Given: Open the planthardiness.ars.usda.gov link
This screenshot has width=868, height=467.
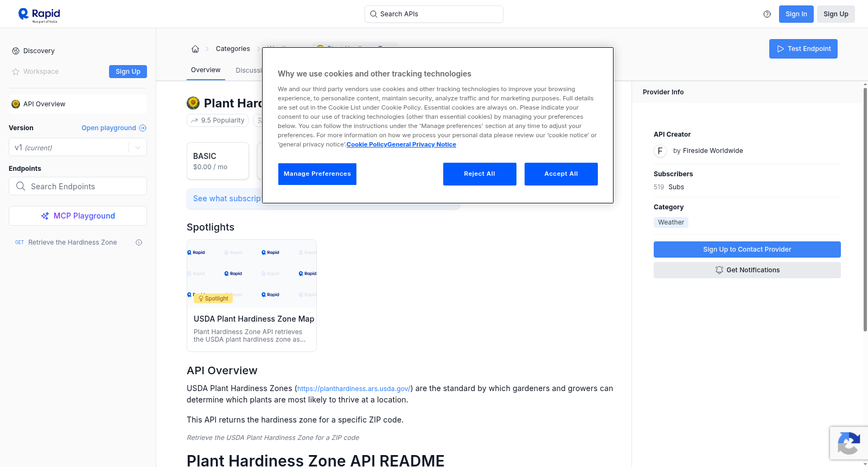Looking at the screenshot, I should tap(354, 389).
